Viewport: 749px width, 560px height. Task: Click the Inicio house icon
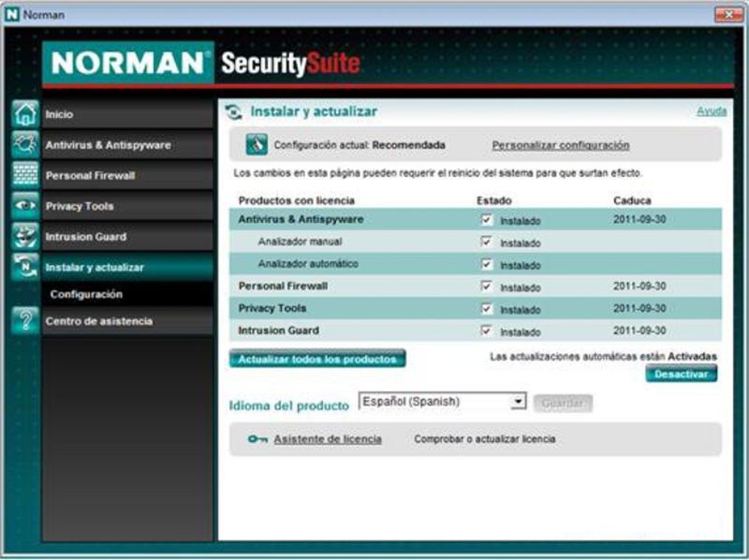click(x=25, y=114)
